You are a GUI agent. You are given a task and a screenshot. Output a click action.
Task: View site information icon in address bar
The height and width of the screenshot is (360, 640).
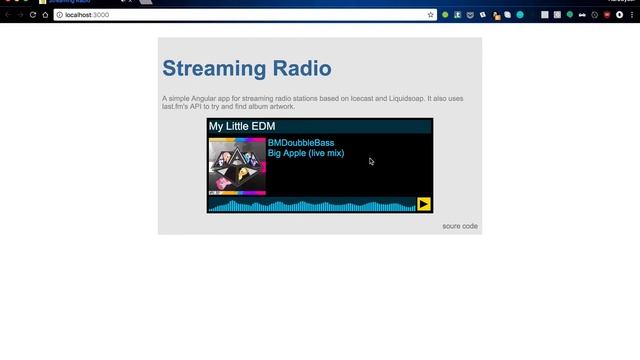point(60,15)
